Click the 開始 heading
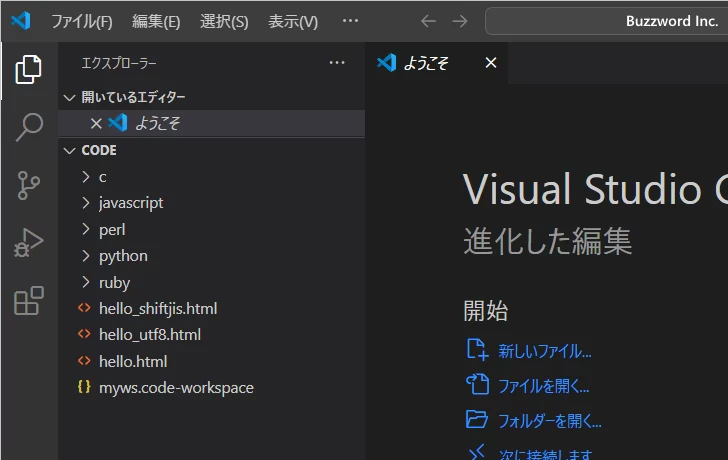728x460 pixels. point(486,311)
